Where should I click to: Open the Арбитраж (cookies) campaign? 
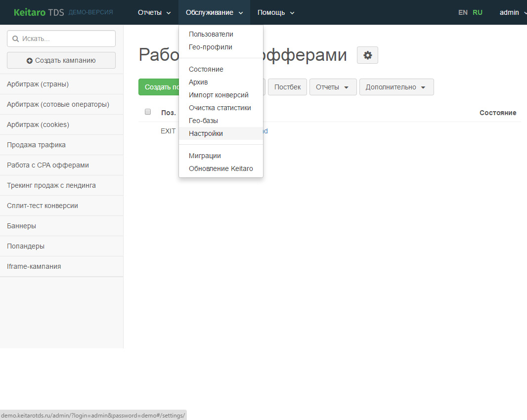[38, 125]
